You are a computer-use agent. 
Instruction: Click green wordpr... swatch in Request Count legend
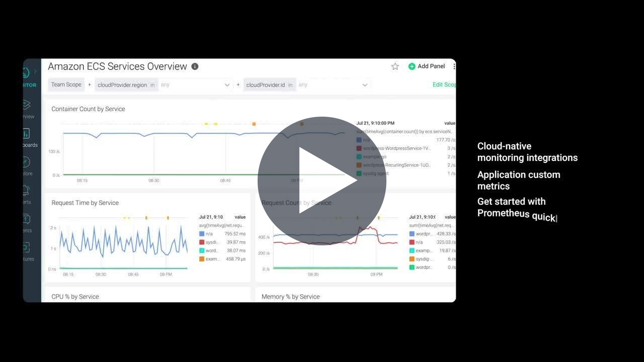[x=412, y=267]
